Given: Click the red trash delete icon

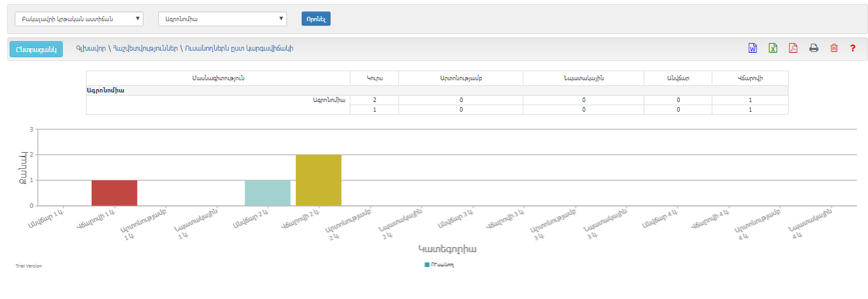Looking at the screenshot, I should pyautogui.click(x=833, y=48).
